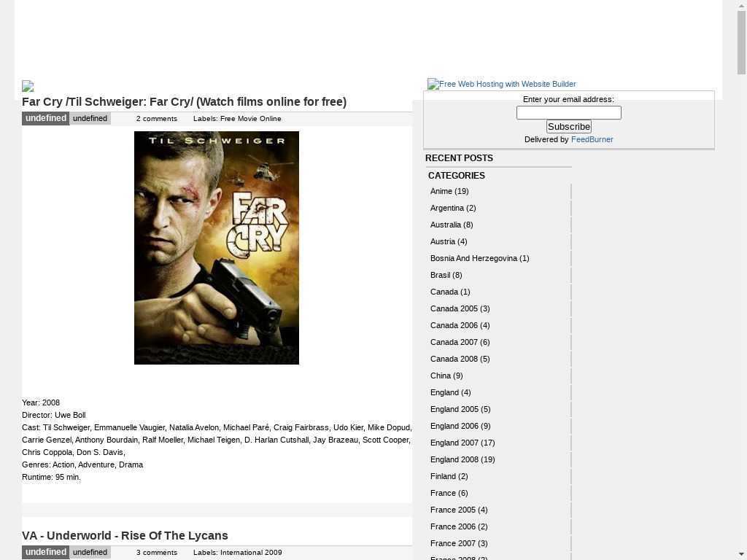Open the Anime (19) category
This screenshot has width=747, height=560.
pos(449,191)
